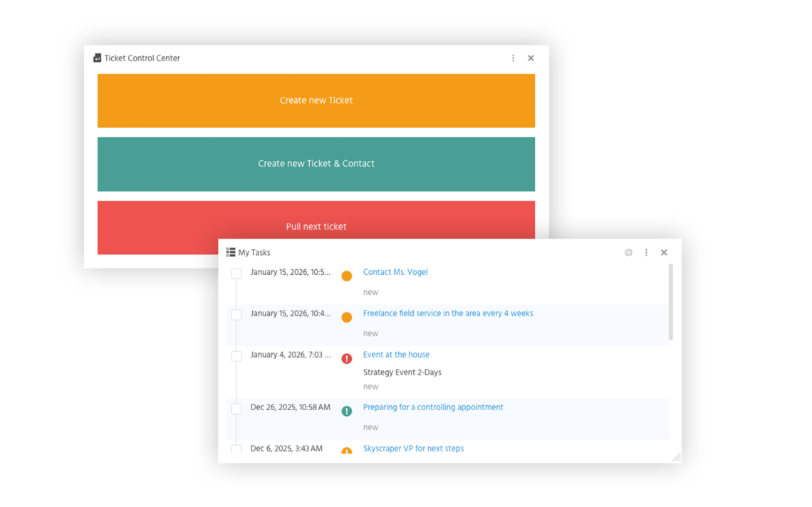Viewport: 812px width, 507px height.
Task: Click the My Tasks list icon
Action: click(x=231, y=252)
